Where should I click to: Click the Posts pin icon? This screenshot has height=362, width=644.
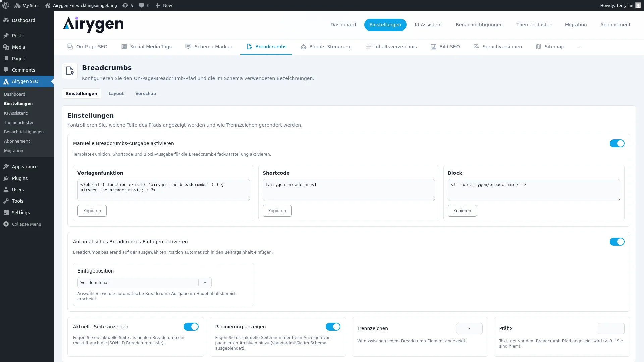click(6, 36)
